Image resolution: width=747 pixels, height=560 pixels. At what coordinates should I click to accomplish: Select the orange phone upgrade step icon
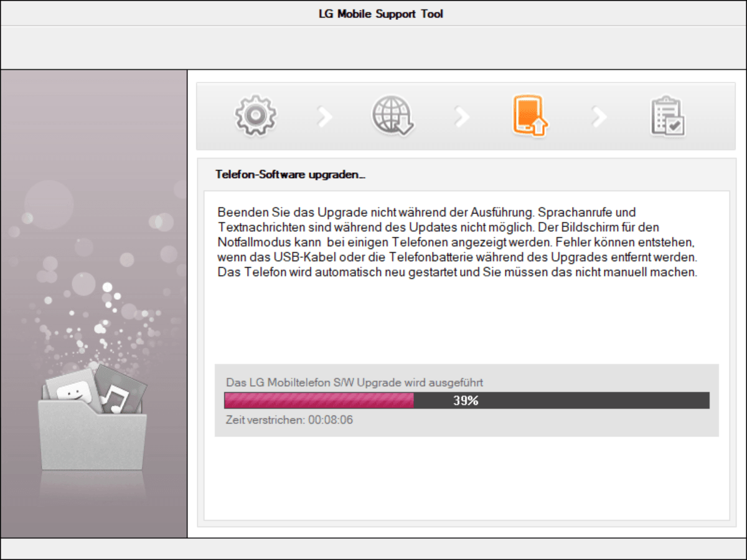[530, 116]
